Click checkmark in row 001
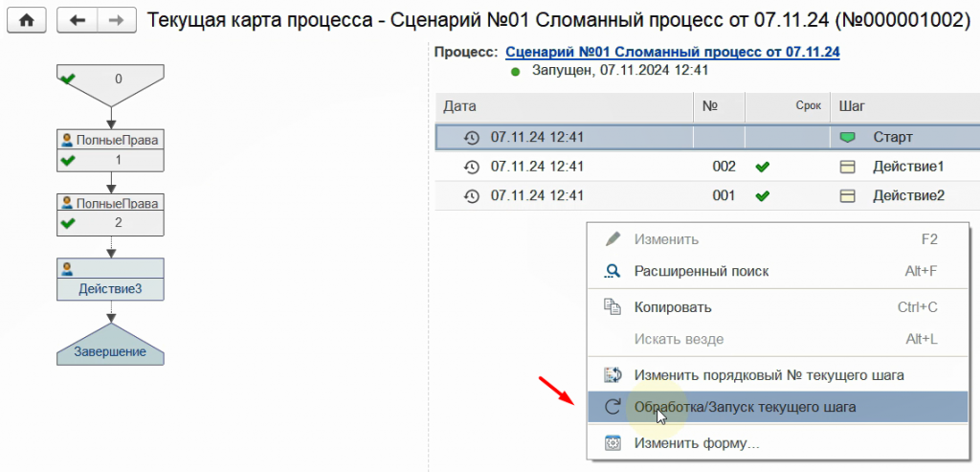980x472 pixels. pos(762,196)
